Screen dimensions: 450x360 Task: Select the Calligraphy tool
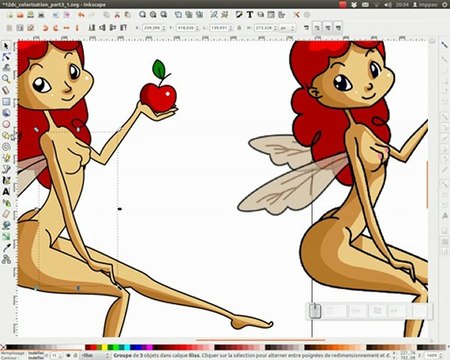6,180
